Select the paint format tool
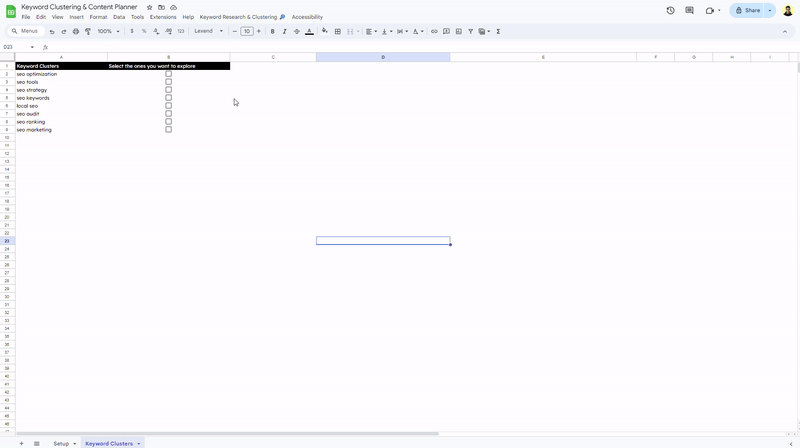The width and height of the screenshot is (800, 448). click(x=88, y=32)
